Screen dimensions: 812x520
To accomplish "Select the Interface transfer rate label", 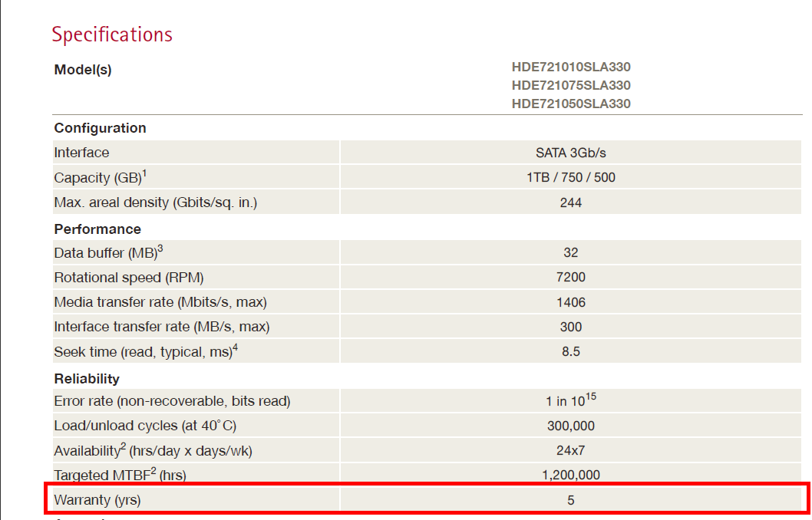I will tap(162, 327).
